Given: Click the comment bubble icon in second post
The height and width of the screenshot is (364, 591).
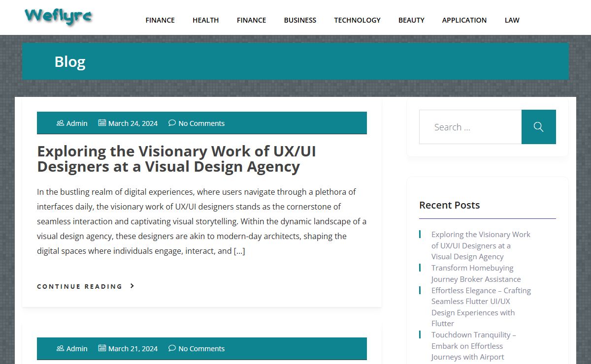Looking at the screenshot, I should click(172, 348).
